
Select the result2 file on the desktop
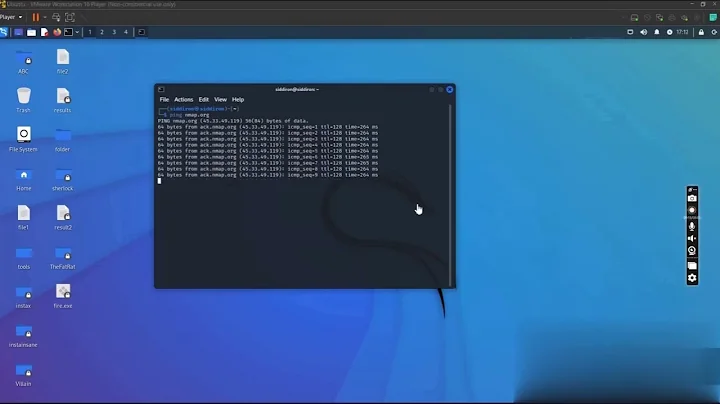pos(62,218)
